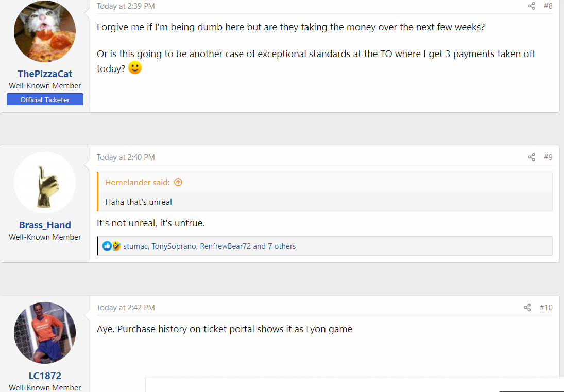Visit LC1872's profile name link

coord(45,376)
